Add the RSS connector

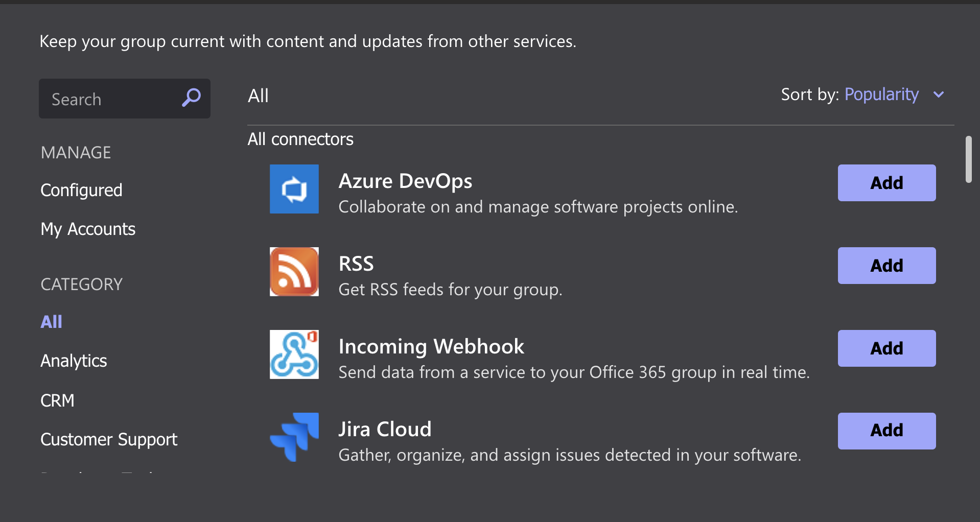click(886, 266)
